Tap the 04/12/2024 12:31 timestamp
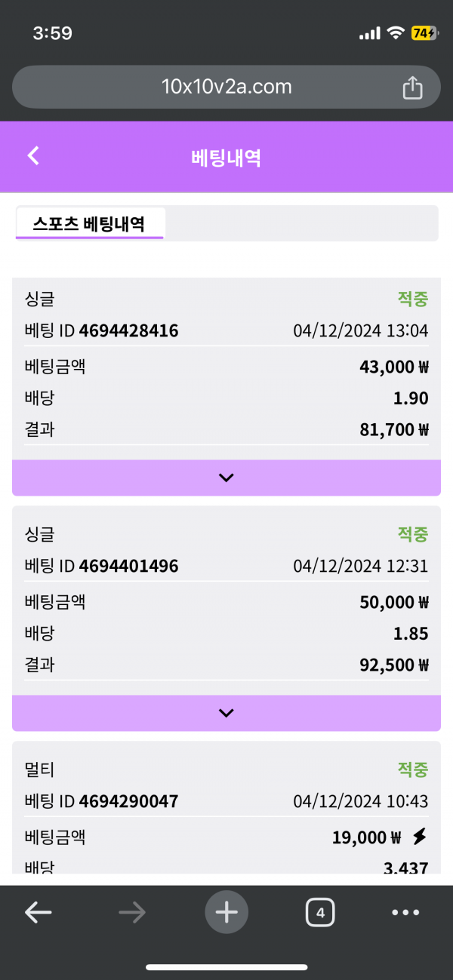 (361, 567)
